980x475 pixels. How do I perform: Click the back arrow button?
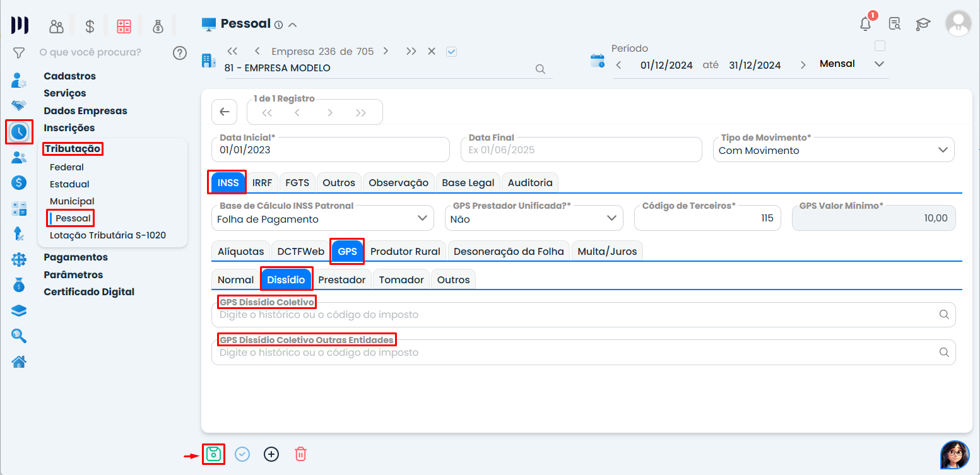click(224, 112)
